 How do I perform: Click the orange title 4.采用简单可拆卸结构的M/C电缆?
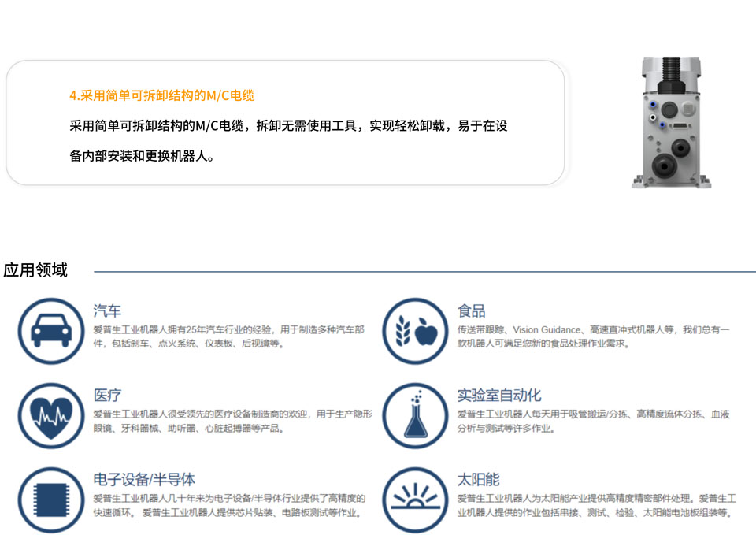click(x=161, y=95)
